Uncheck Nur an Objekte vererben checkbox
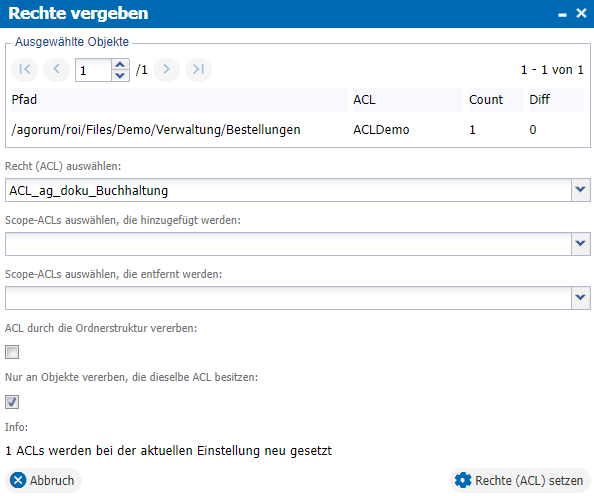 (12, 402)
